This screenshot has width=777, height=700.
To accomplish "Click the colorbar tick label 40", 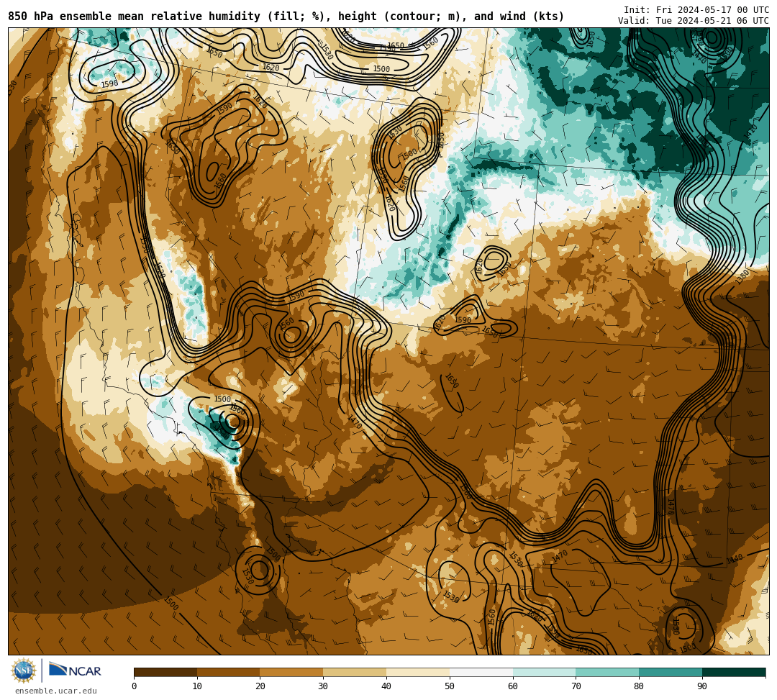I will [386, 686].
